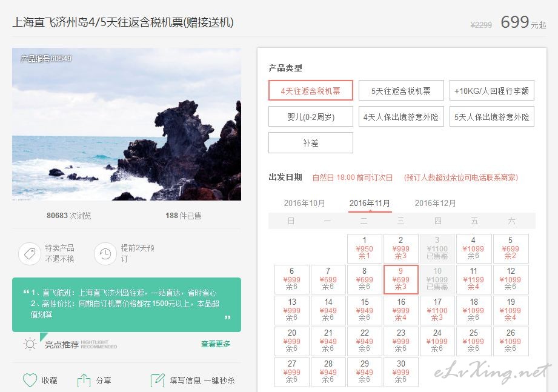This screenshot has height=392, width=558.
Task: Choose November 14 departure date
Action: (x=328, y=310)
